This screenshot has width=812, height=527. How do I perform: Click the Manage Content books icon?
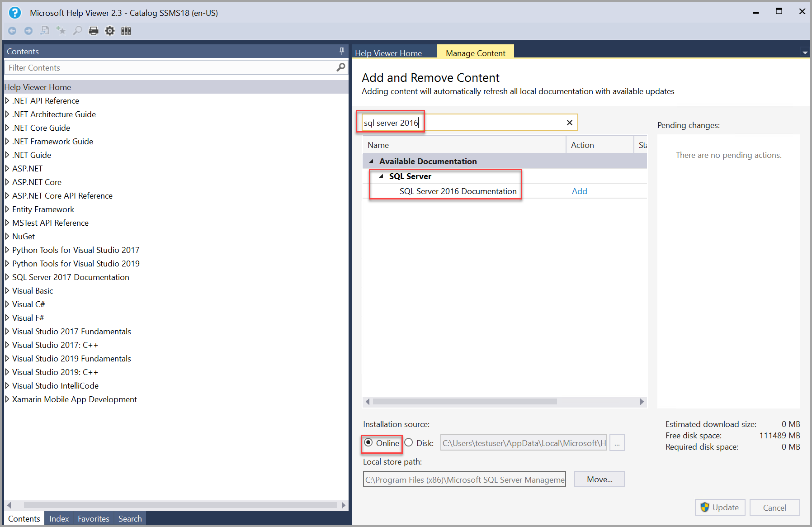tap(126, 30)
